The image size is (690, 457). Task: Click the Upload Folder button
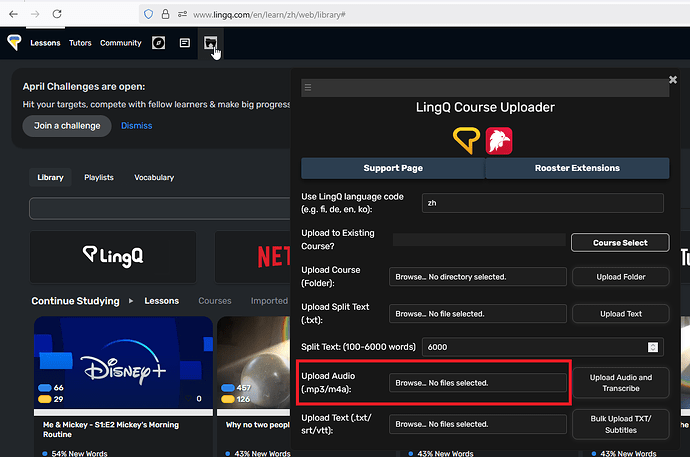tap(620, 277)
